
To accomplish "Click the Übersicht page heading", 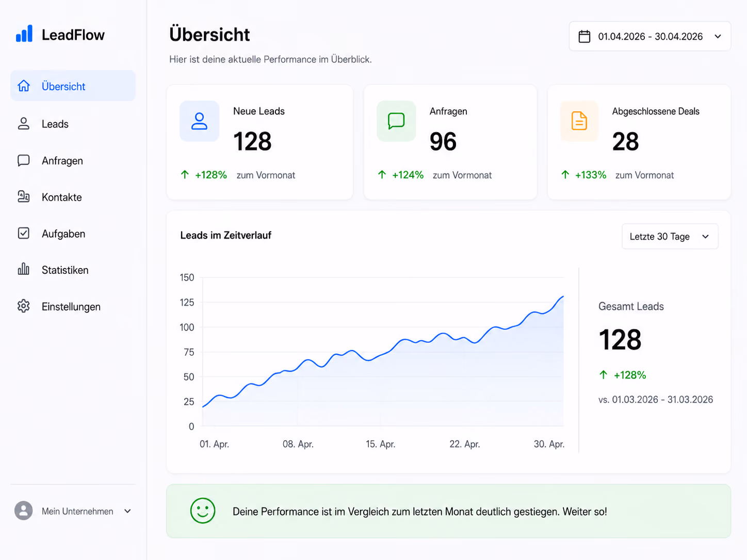I will 209,35.
